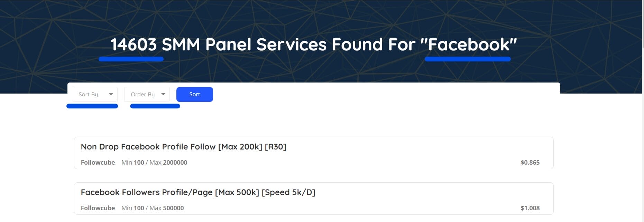Image resolution: width=644 pixels, height=222 pixels.
Task: Click blue bar under the 14603 number
Action: coord(131,59)
